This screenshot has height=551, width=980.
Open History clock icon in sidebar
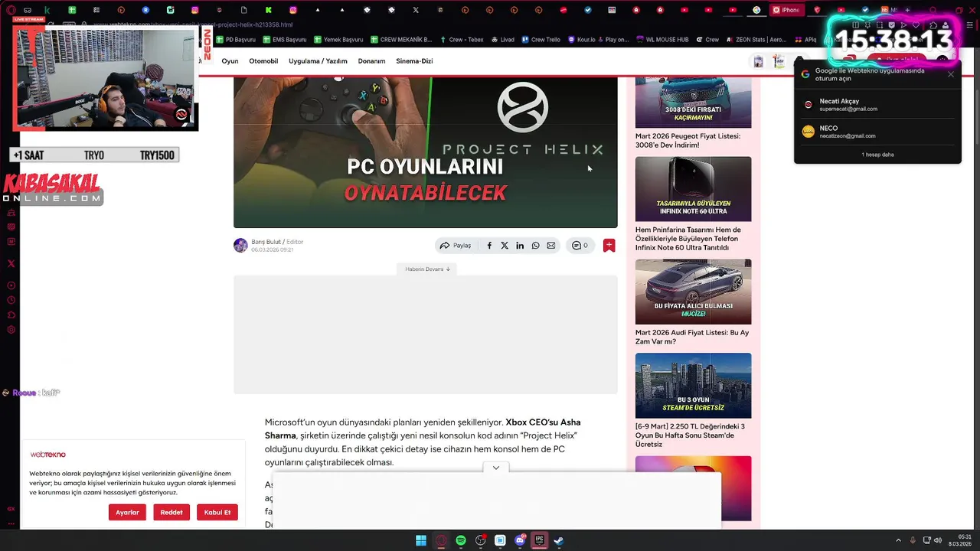click(x=11, y=301)
